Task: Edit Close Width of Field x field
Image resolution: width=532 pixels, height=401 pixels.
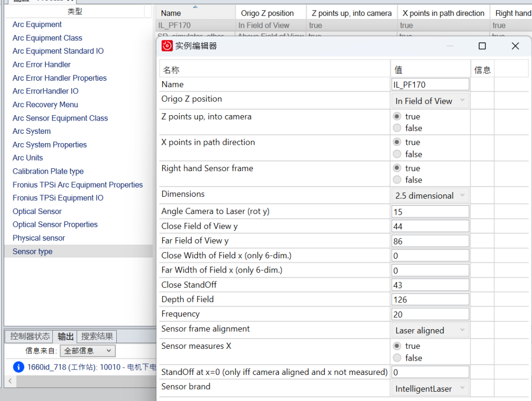Action: (x=430, y=255)
